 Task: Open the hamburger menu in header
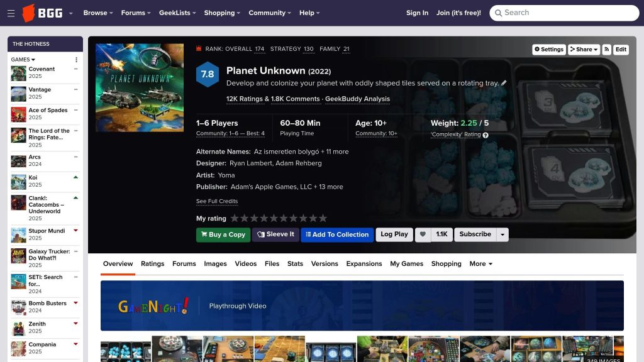11,13
